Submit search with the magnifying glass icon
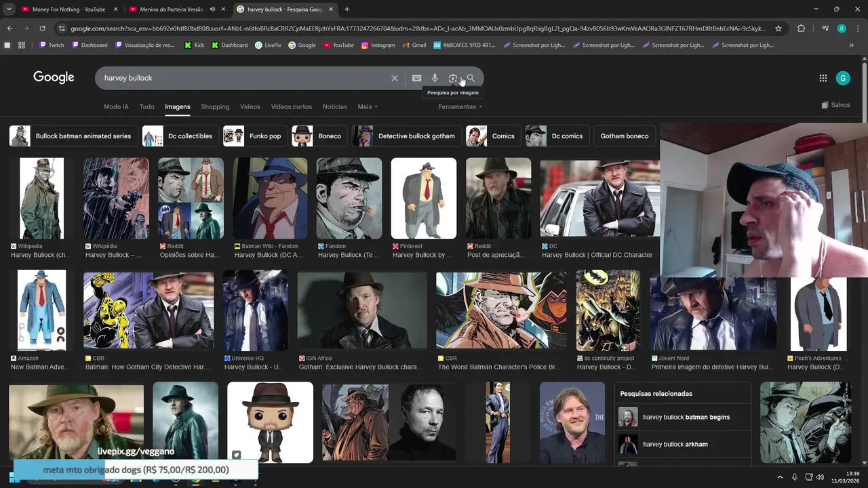 [x=471, y=78]
